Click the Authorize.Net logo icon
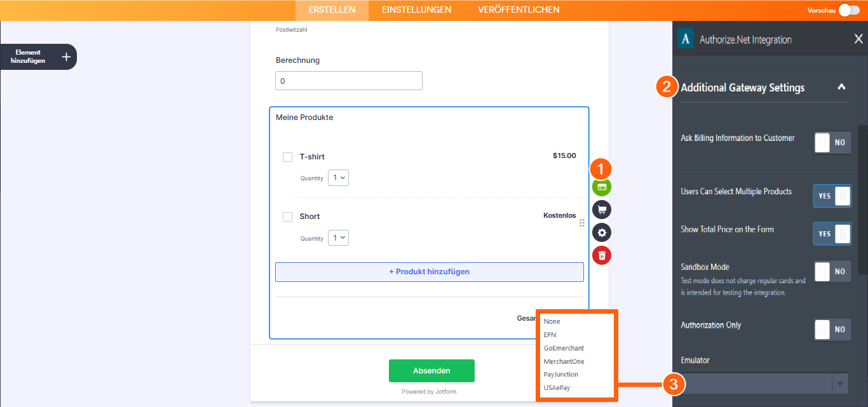This screenshot has height=407, width=868. coord(685,39)
